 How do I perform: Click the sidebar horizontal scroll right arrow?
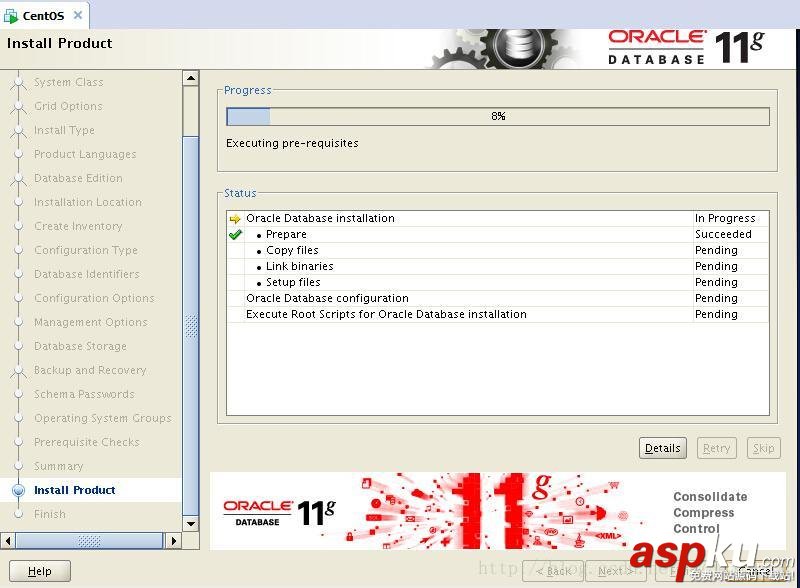coord(173,541)
